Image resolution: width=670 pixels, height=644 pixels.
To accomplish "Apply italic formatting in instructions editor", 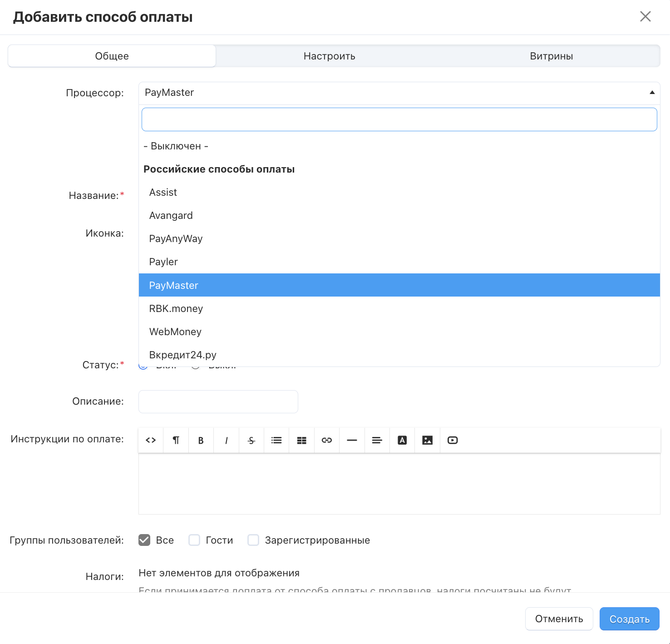I will (x=226, y=440).
